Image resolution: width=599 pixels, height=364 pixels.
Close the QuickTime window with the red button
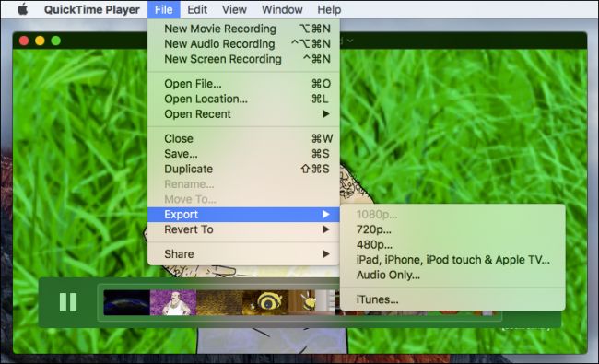(24, 41)
